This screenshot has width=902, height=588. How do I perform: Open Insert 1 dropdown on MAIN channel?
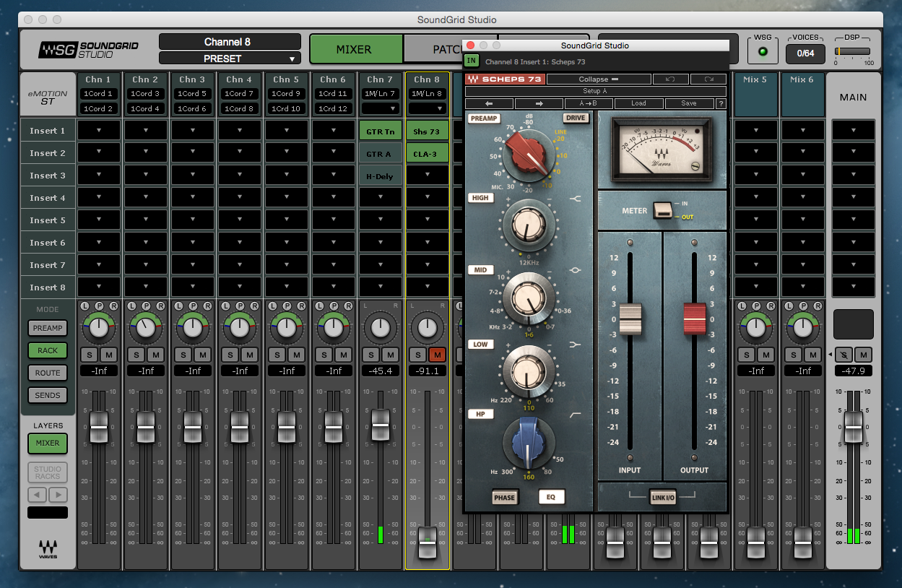coord(853,131)
